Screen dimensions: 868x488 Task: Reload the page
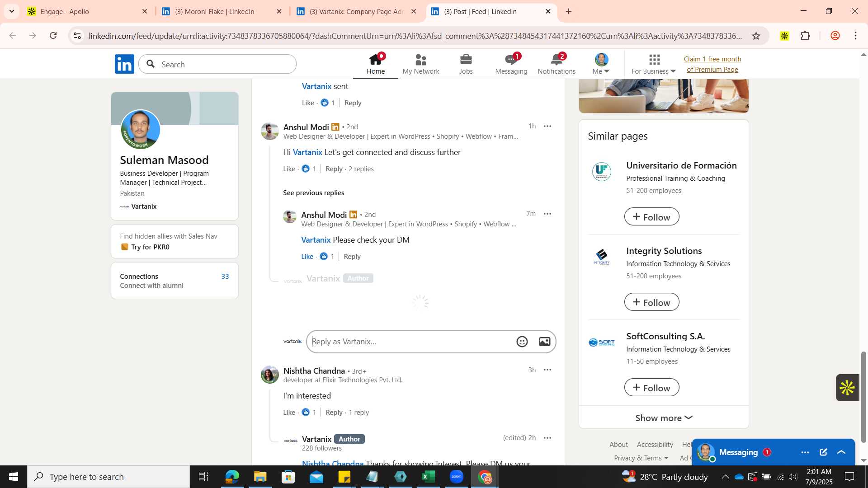coord(53,36)
